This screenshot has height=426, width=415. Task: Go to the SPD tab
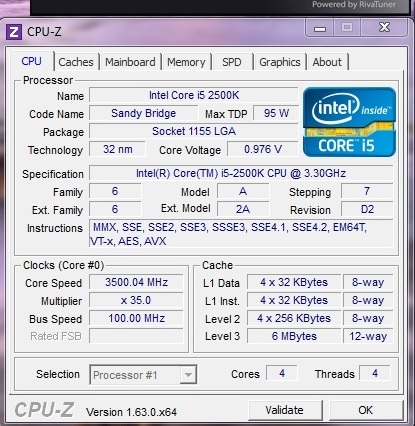[232, 62]
